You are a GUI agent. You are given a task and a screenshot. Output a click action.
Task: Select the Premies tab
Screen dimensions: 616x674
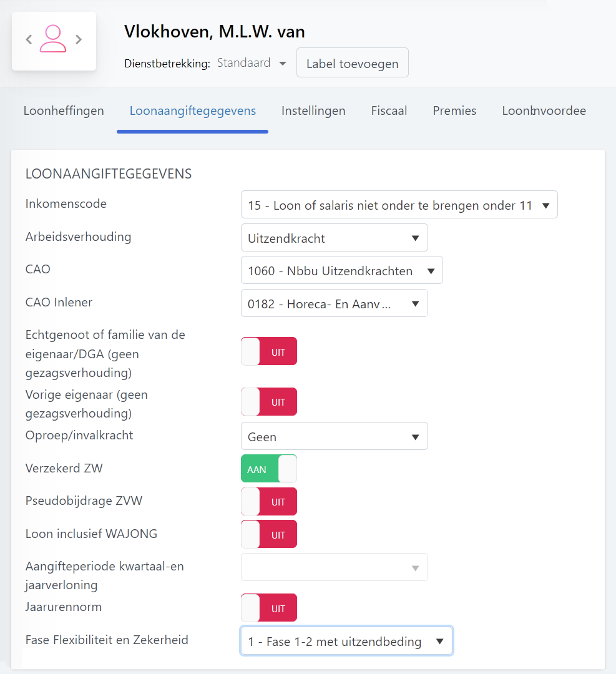pos(454,111)
